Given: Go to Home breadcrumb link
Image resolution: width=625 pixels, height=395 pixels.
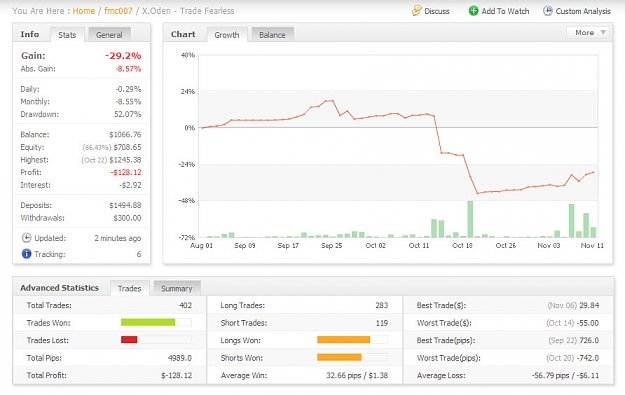Looking at the screenshot, I should click(84, 11).
